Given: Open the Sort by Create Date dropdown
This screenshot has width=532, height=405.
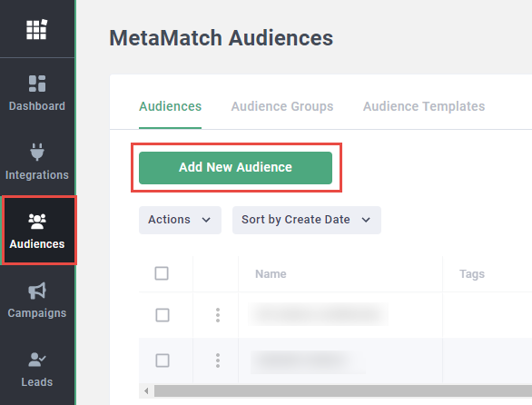Looking at the screenshot, I should 307,220.
